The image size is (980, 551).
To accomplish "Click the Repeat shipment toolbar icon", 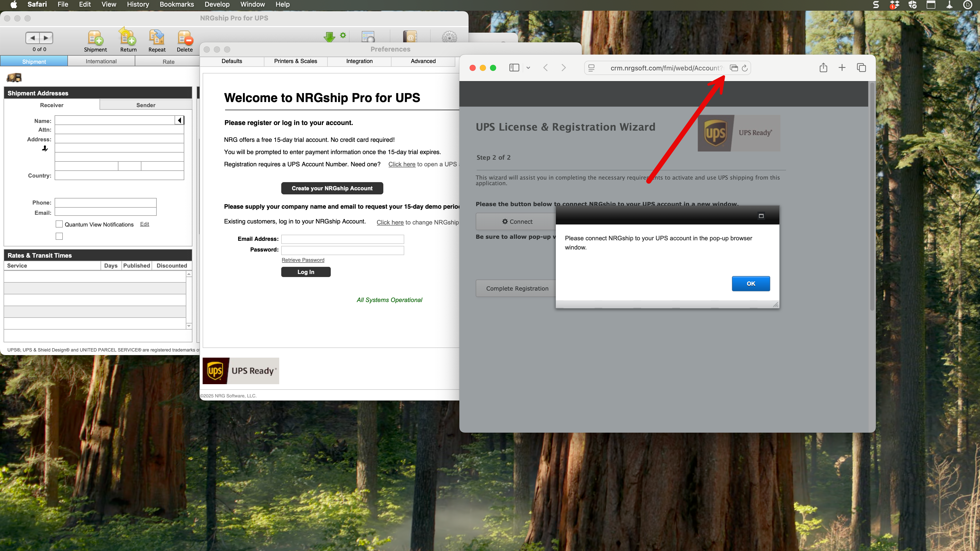I will [157, 38].
